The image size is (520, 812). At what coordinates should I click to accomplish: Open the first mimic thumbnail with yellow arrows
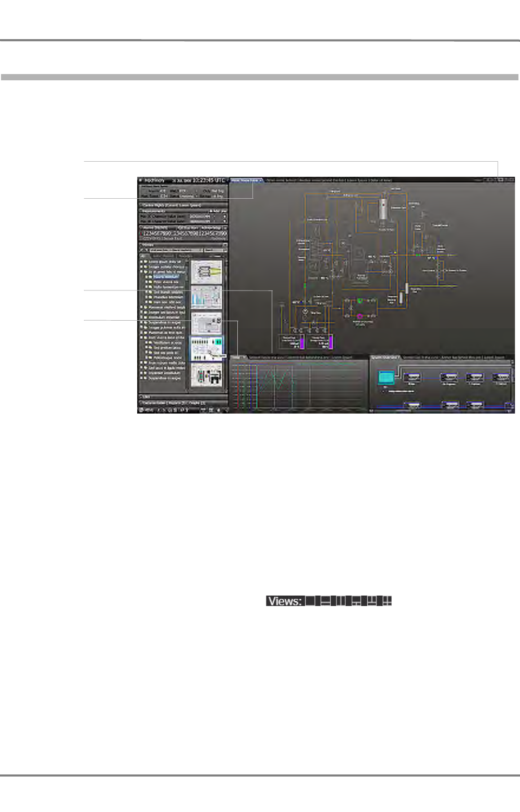coord(207,271)
